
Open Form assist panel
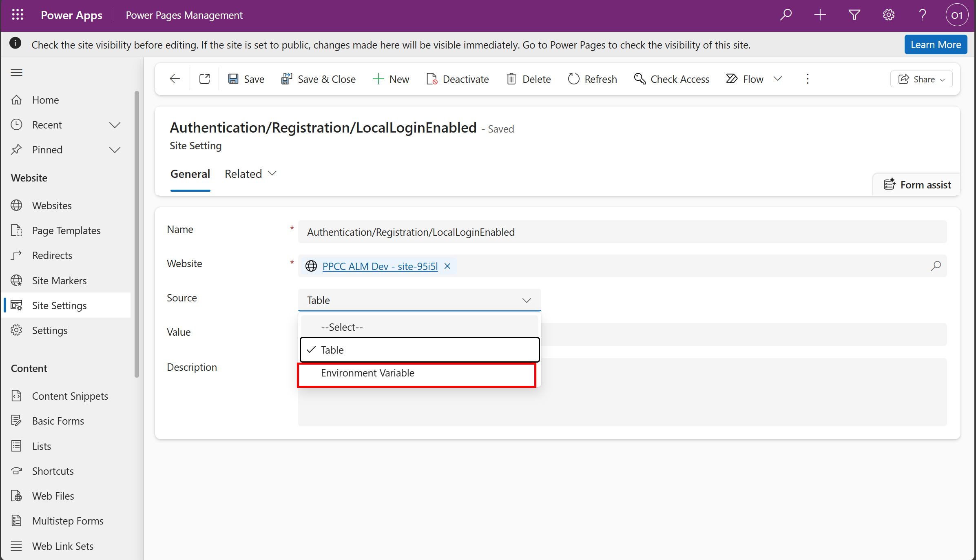tap(917, 184)
